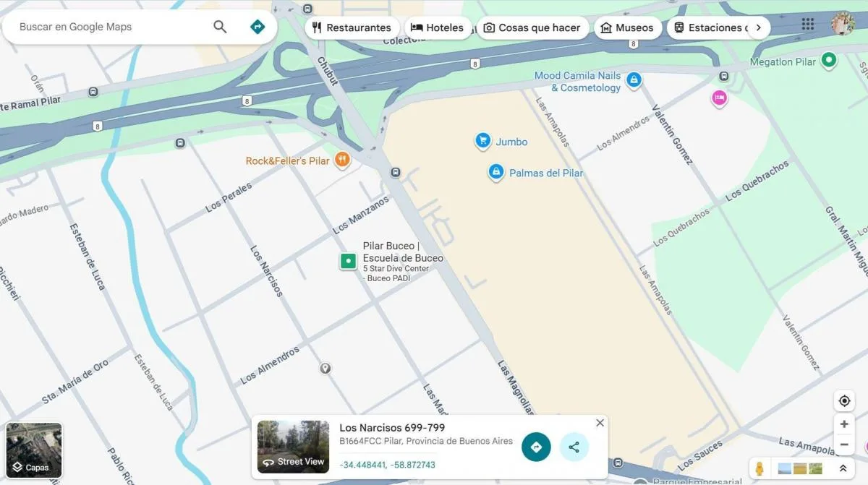Zoom out the map with minus
This screenshot has width=868, height=485.
point(844,445)
